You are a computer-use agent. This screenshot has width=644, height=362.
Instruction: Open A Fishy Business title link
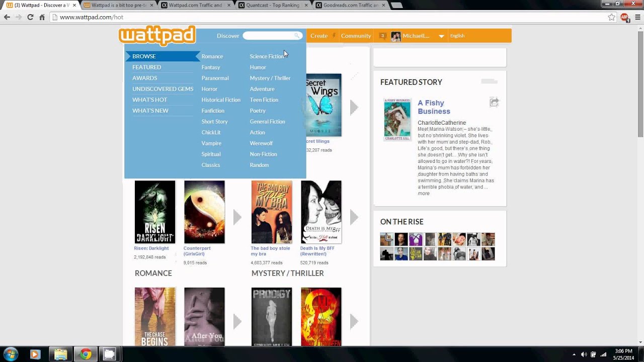pyautogui.click(x=434, y=107)
